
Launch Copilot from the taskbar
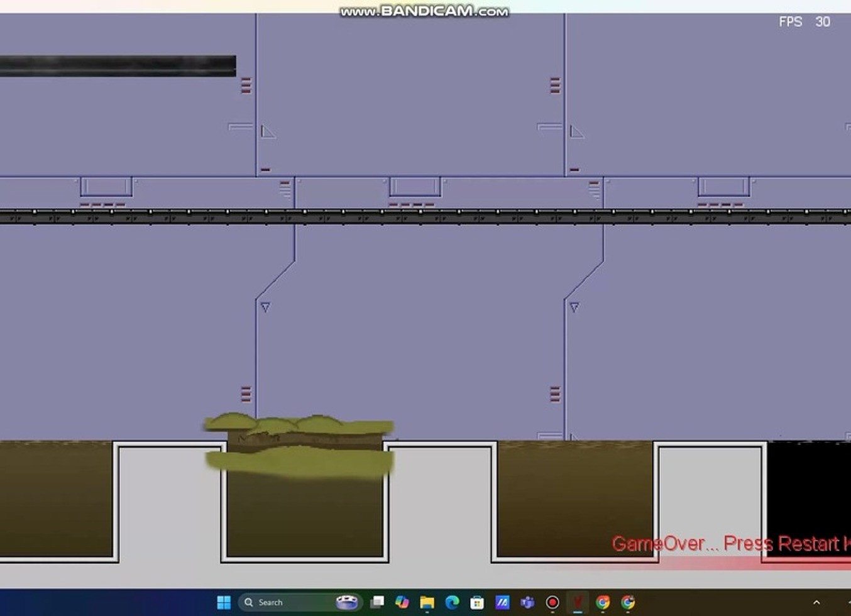click(x=402, y=602)
